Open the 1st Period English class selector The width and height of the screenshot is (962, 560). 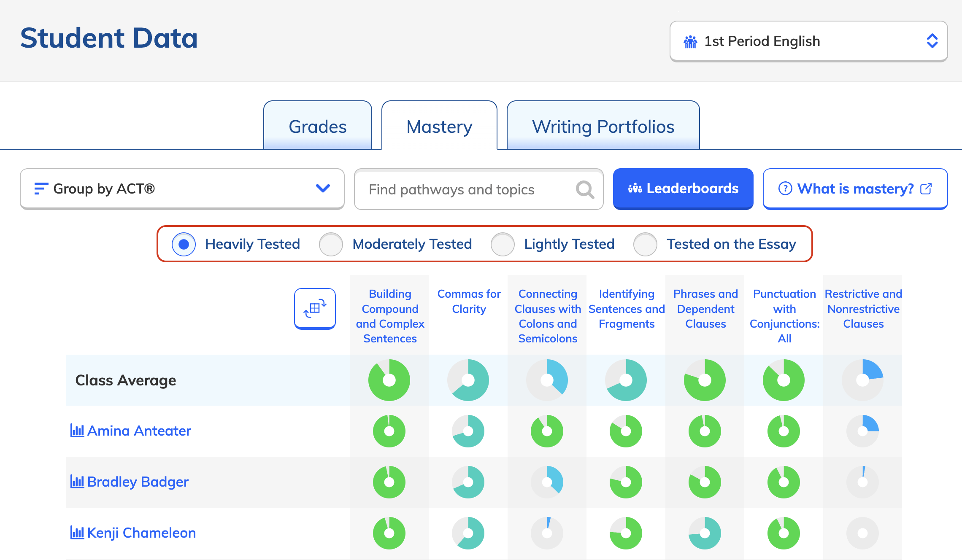pyautogui.click(x=808, y=41)
